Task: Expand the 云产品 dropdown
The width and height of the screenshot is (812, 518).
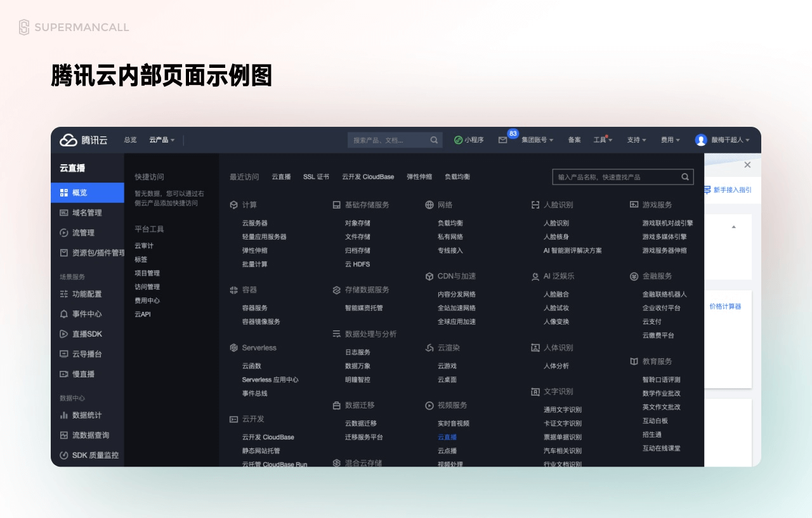Action: 162,140
